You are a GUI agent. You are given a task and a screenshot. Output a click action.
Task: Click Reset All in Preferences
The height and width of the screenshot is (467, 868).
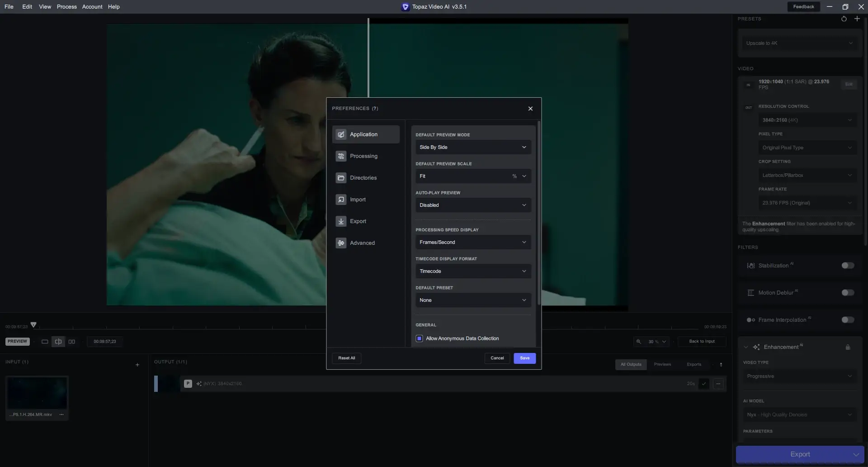(347, 358)
